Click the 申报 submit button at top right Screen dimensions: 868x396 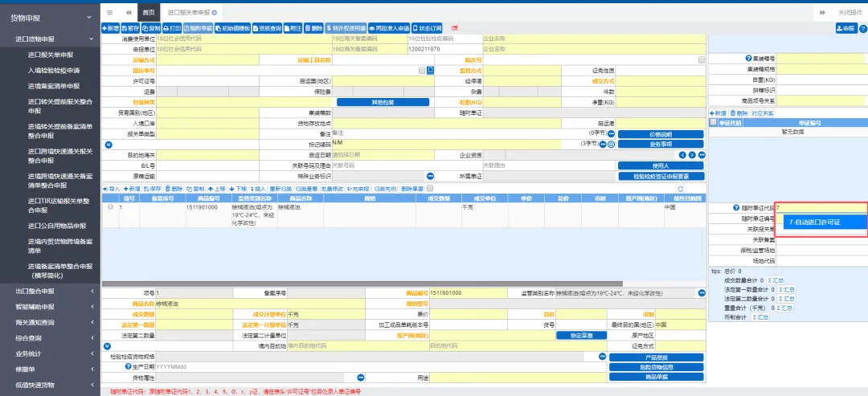[845, 28]
